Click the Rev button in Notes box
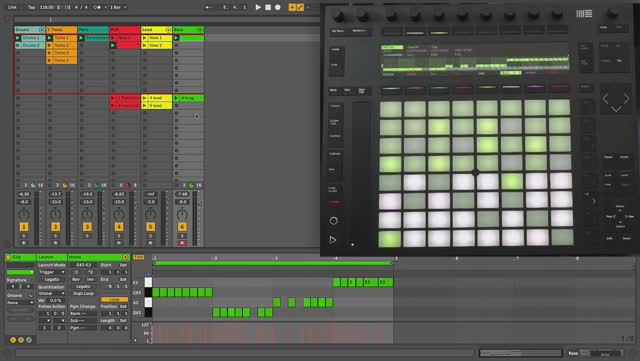Screen dimensions: 640x361 tap(76, 279)
